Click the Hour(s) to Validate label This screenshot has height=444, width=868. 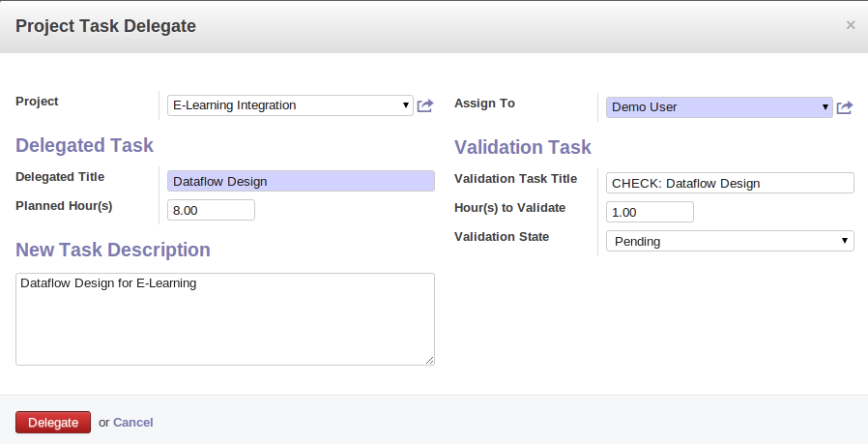click(509, 208)
